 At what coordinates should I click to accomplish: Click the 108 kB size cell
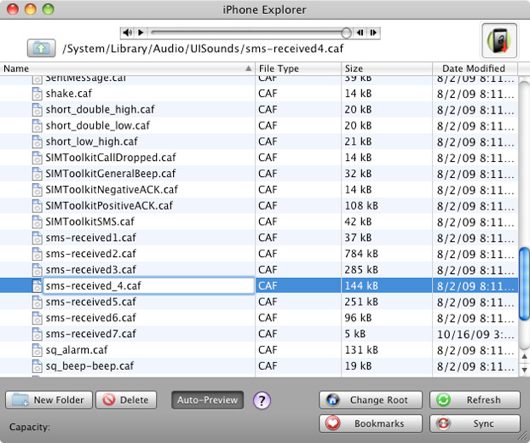pyautogui.click(x=361, y=206)
